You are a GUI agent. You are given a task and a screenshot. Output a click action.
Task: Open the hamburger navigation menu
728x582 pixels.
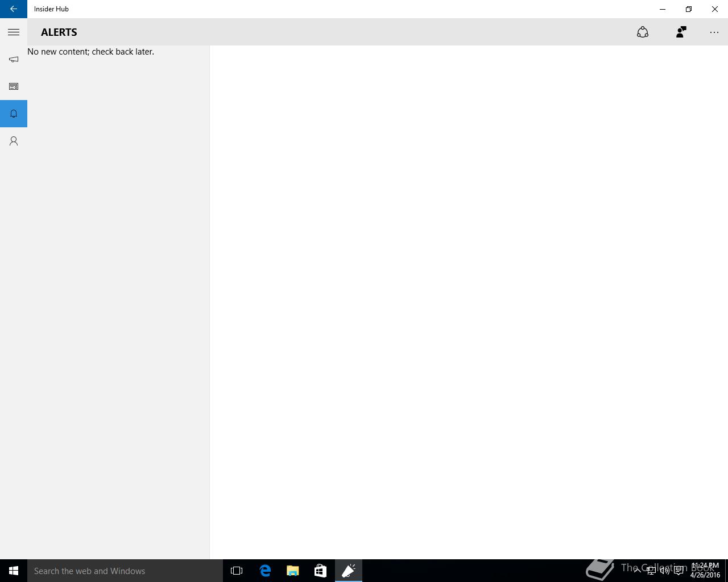(x=14, y=32)
